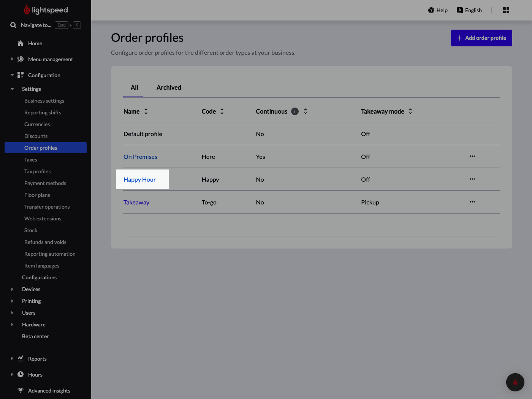Collapse the Settings subsection
Screen dimensions: 532x399
coord(12,89)
